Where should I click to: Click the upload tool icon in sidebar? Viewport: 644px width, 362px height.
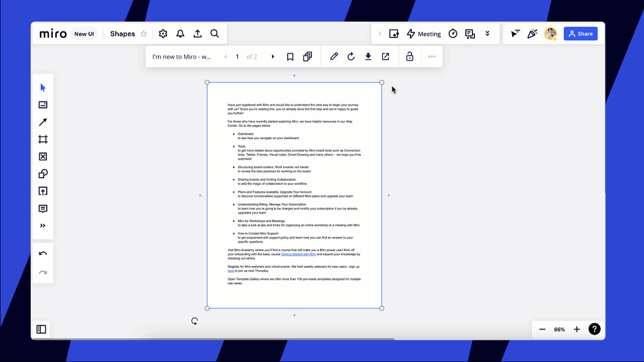[43, 191]
